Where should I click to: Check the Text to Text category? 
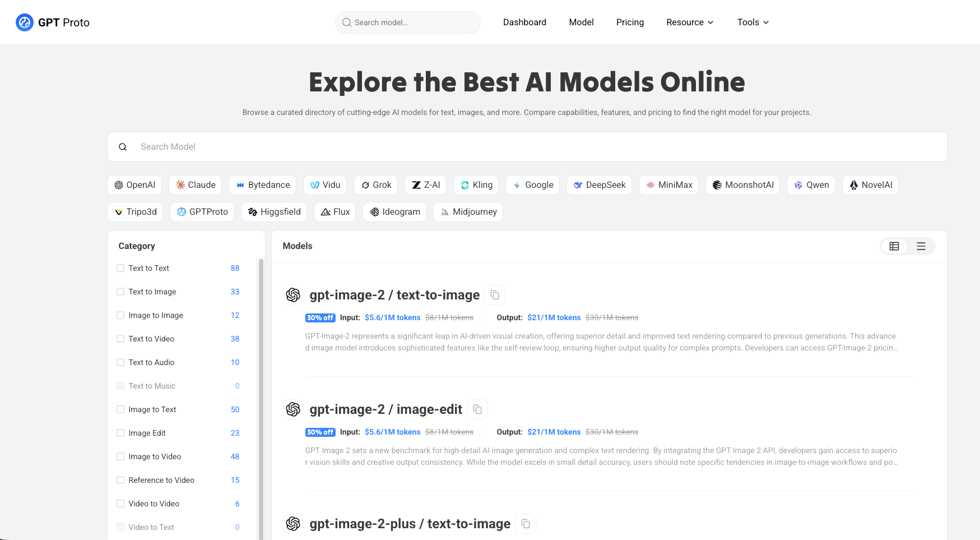pos(120,268)
